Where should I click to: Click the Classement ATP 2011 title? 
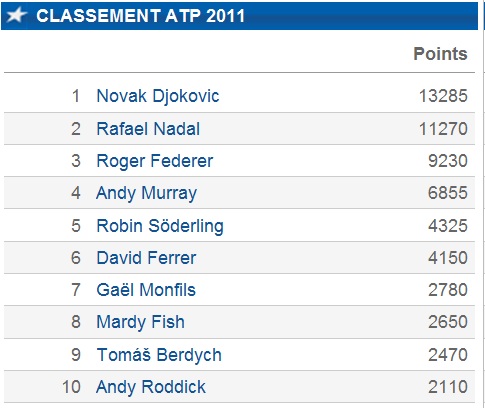coord(140,16)
